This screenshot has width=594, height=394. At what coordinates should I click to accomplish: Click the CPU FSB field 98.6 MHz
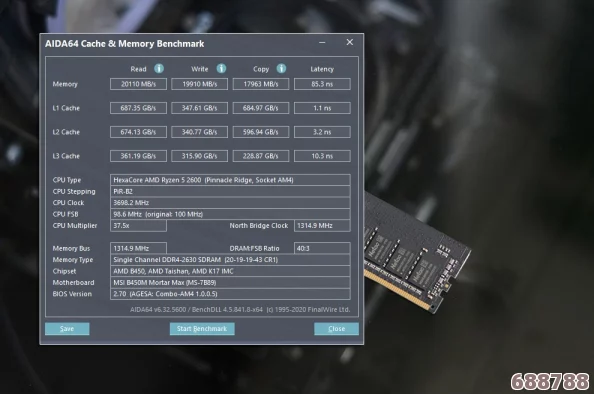(x=230, y=214)
